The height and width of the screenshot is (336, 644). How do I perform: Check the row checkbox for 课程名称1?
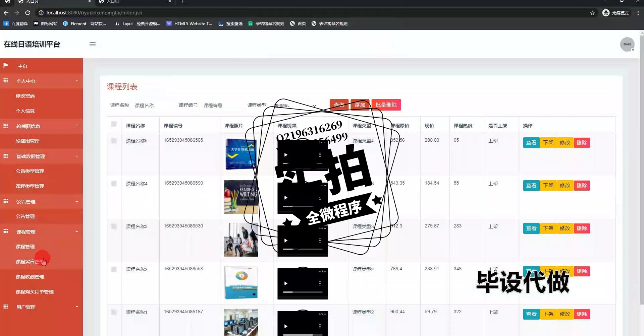pyautogui.click(x=114, y=312)
